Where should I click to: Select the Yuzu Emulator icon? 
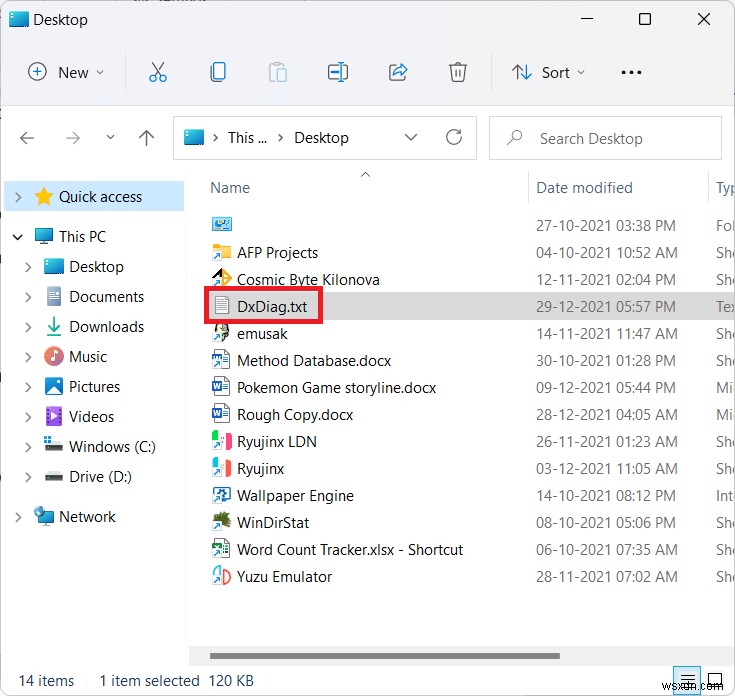[222, 576]
